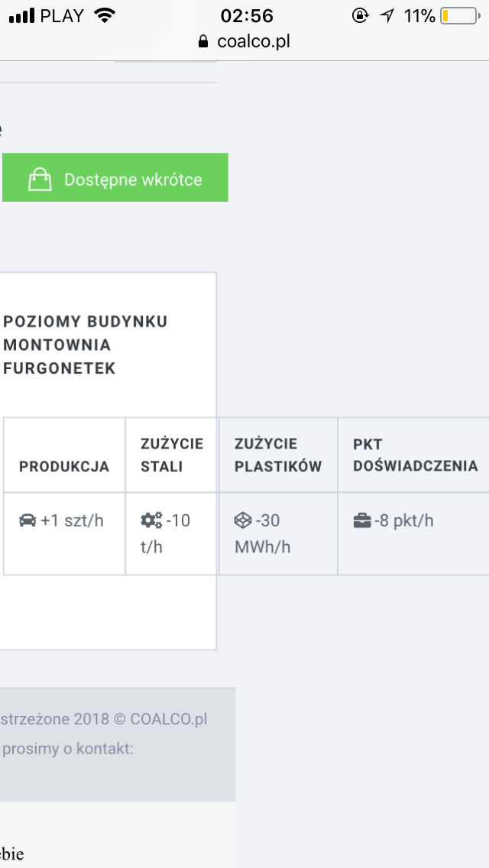The image size is (489, 868).
Task: Click the PKT DOŚWIADCZENIA column header
Action: [x=416, y=455]
